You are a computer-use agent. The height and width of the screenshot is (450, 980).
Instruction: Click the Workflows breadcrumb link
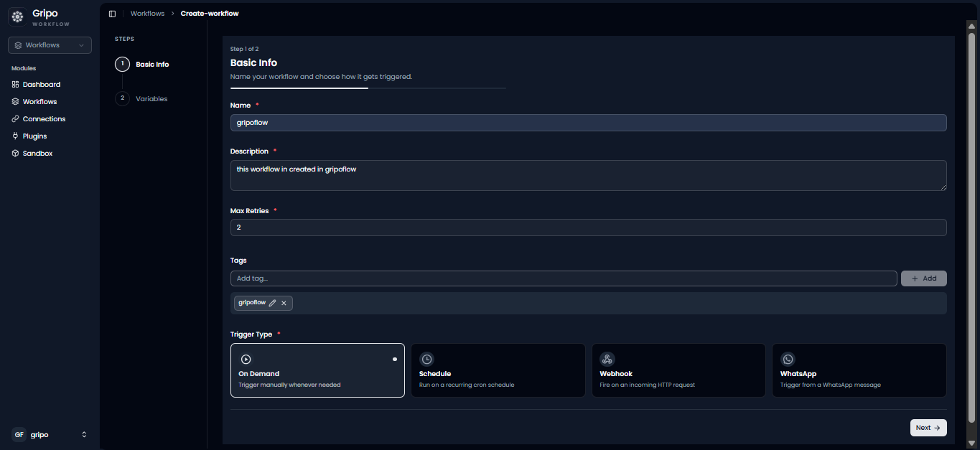click(x=147, y=14)
